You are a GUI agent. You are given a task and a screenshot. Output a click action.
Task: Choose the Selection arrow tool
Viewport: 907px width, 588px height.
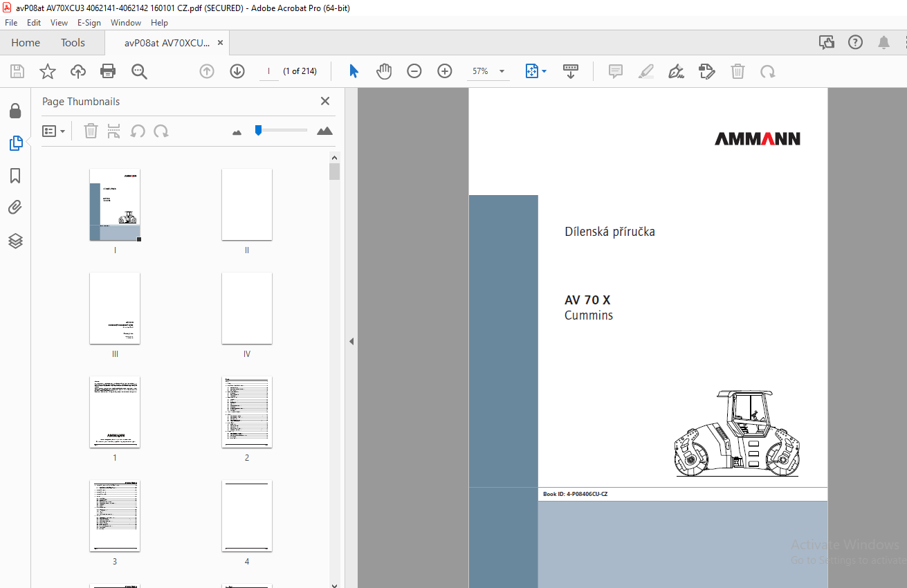pyautogui.click(x=354, y=71)
